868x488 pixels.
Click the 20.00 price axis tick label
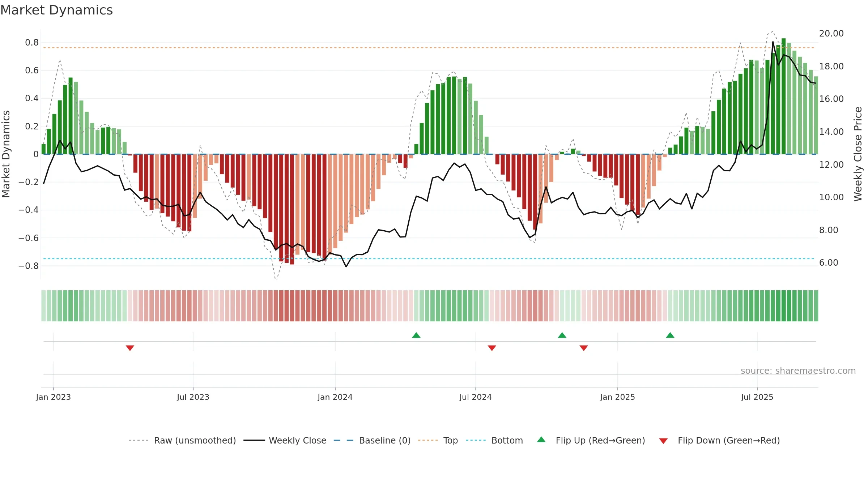pos(831,34)
